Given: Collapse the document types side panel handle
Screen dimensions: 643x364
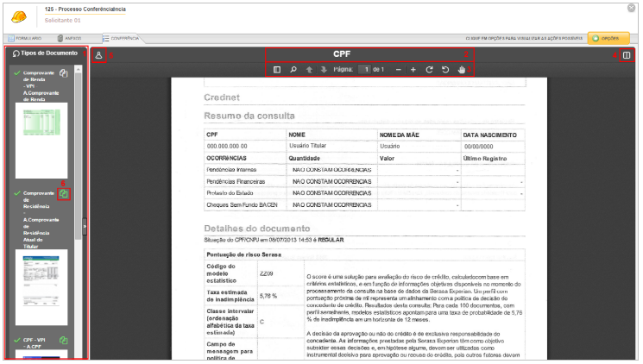Looking at the screenshot, I should point(85,226).
